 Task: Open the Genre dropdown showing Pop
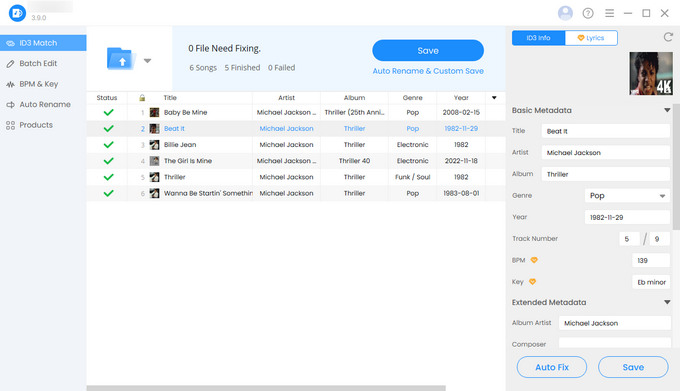coord(627,196)
